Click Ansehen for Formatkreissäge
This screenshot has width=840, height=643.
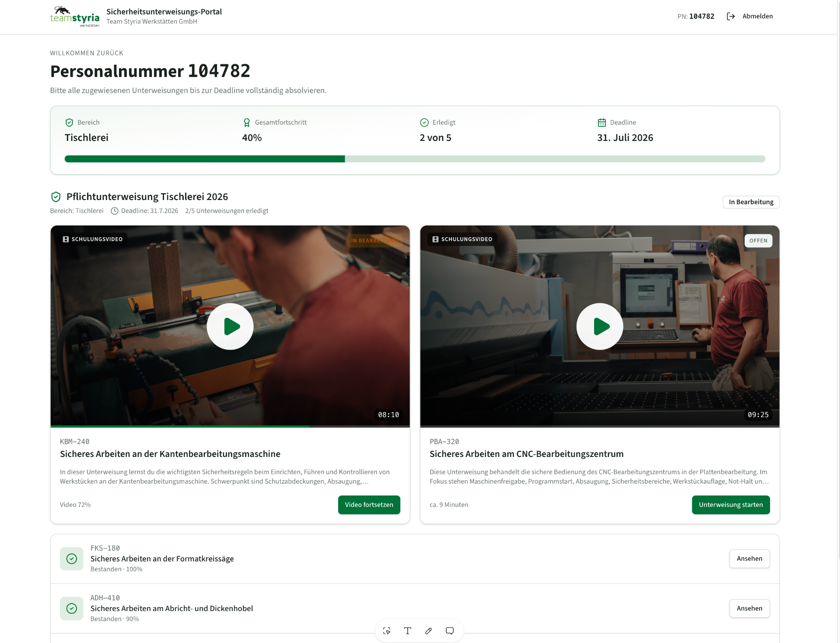point(749,559)
